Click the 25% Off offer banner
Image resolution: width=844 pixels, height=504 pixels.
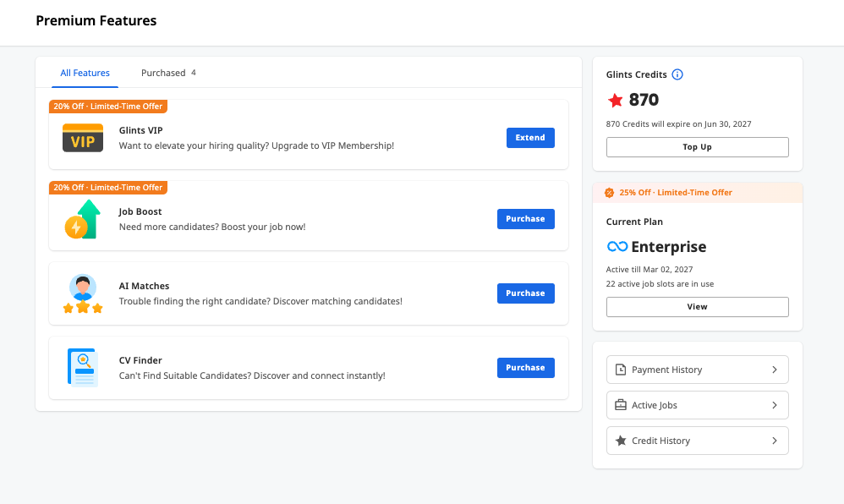(697, 193)
